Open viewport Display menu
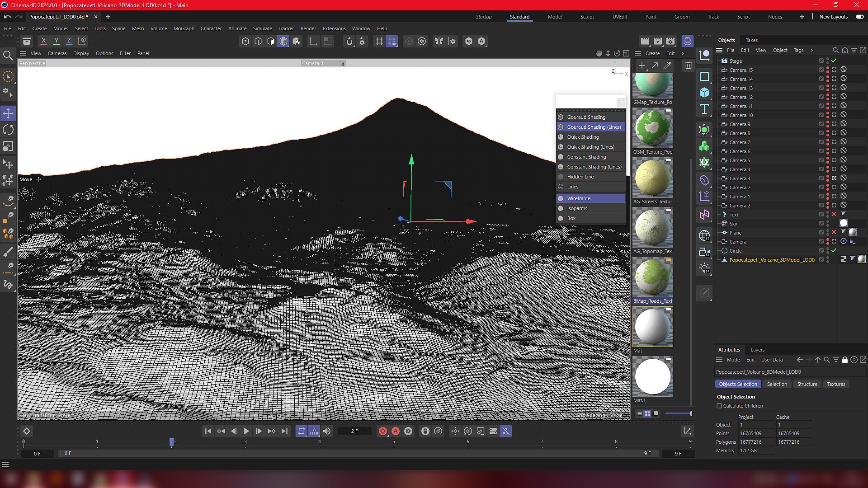Screen dimensions: 868x488 coord(81,53)
